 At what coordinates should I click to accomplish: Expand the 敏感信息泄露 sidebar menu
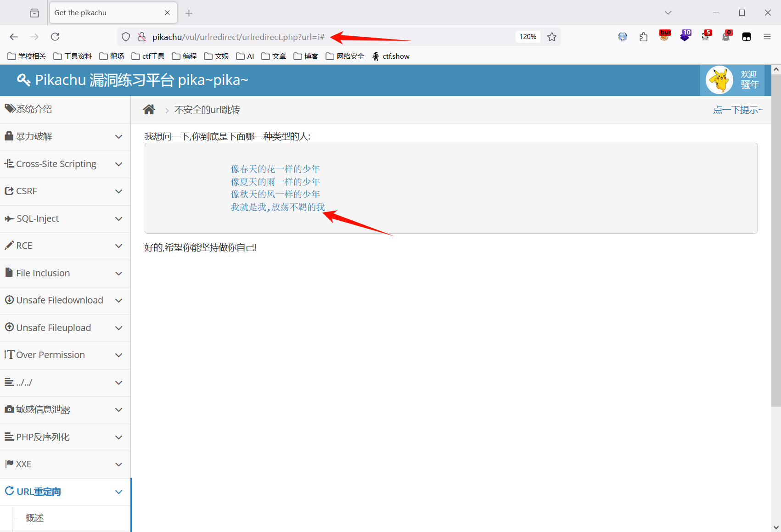click(x=65, y=409)
